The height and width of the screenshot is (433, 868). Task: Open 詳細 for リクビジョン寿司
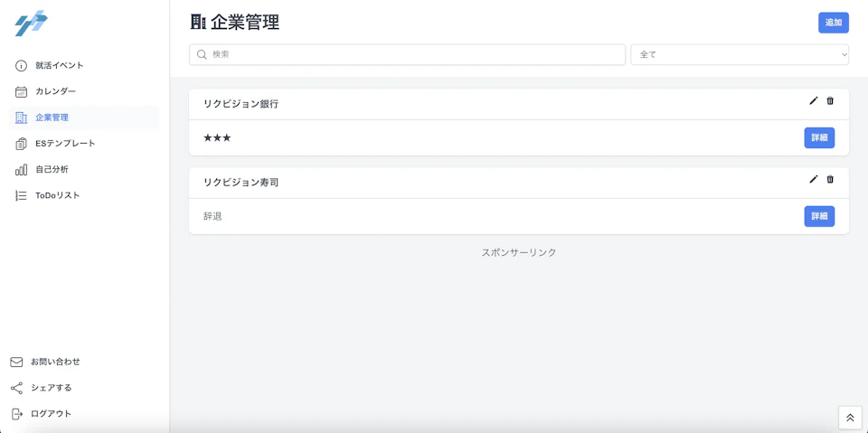click(x=819, y=217)
